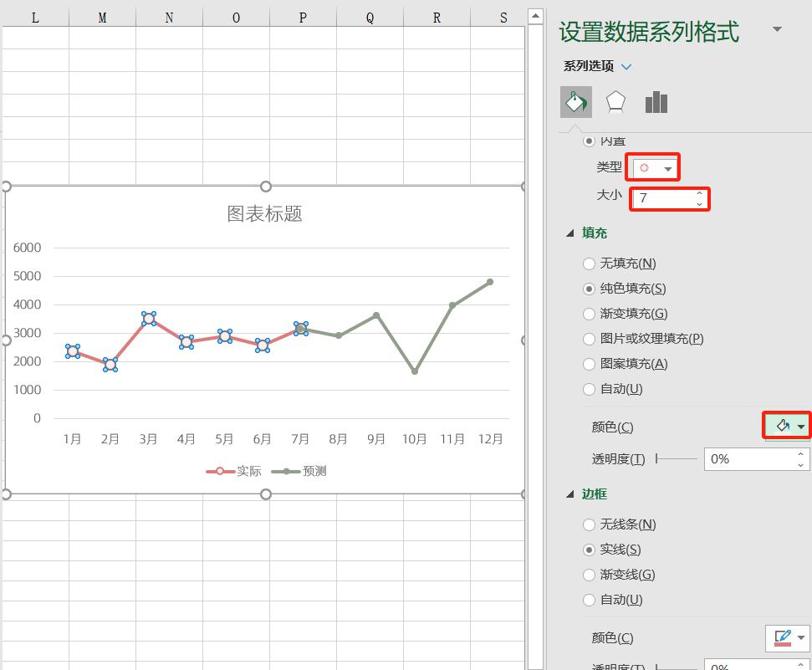
Task: Select 自动(U) under fill section
Action: pyautogui.click(x=613, y=389)
